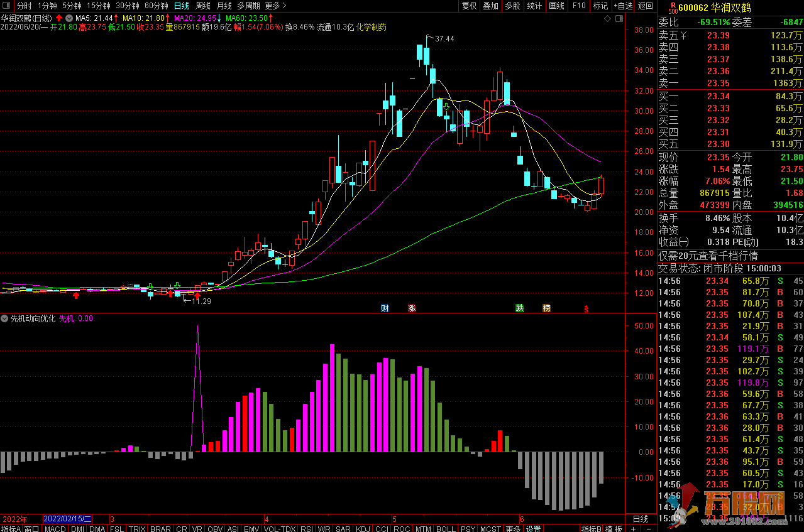Click the 卖一 price 23.35
804x532 pixels.
point(718,83)
